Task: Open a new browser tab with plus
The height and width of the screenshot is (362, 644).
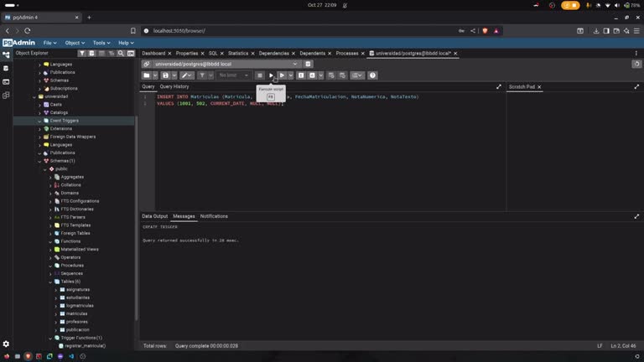Action: (x=89, y=18)
